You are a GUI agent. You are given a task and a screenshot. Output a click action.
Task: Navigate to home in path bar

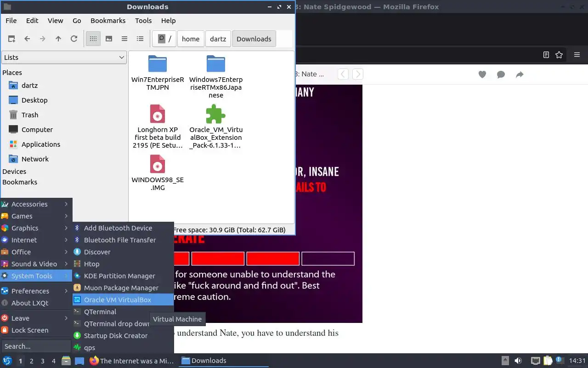pyautogui.click(x=191, y=39)
